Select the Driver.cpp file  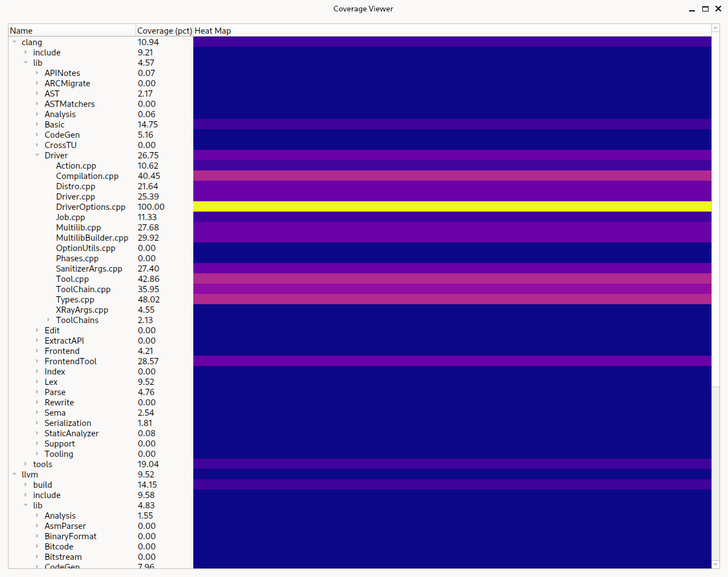click(75, 196)
